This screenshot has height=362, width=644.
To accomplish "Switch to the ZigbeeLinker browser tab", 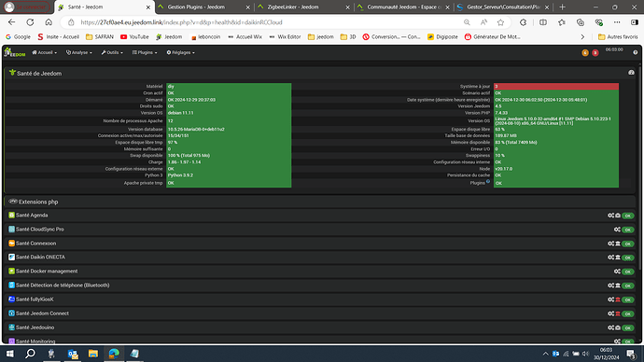I will (304, 7).
